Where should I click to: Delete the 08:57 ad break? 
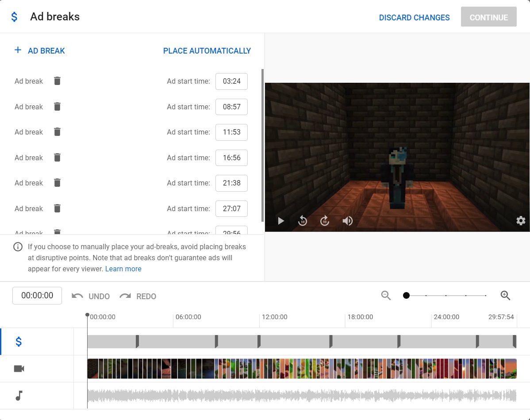pyautogui.click(x=57, y=107)
